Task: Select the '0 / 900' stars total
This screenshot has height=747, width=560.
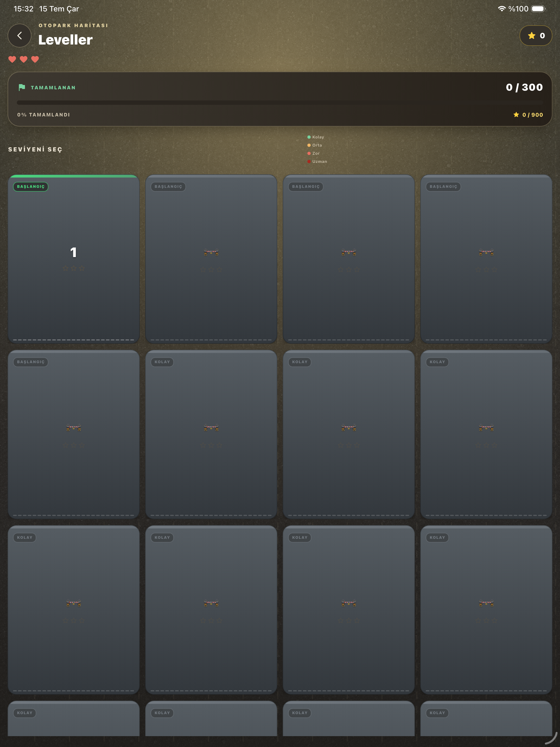Action: pos(533,115)
